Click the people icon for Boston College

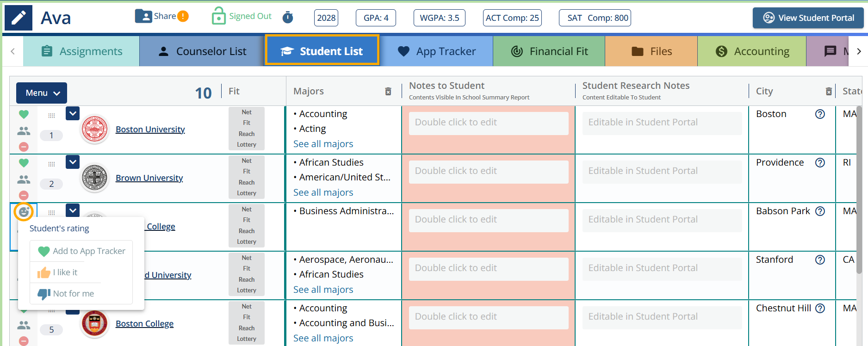[24, 325]
